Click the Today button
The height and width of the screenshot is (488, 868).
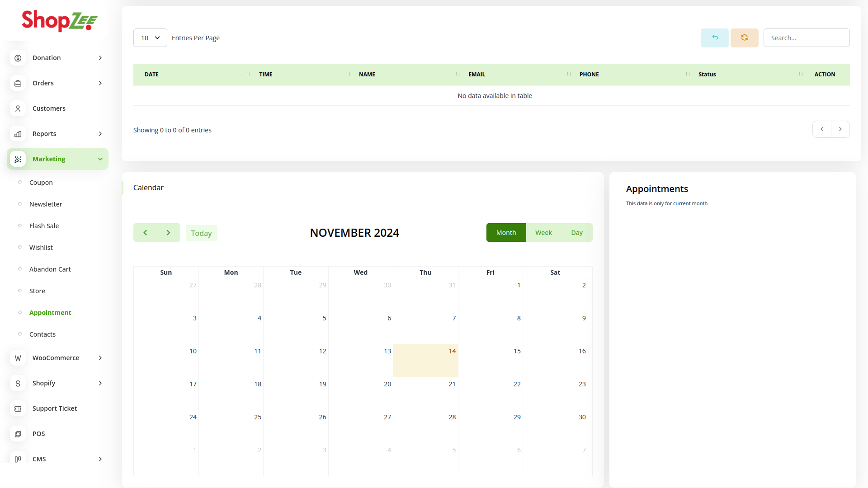pyautogui.click(x=201, y=233)
